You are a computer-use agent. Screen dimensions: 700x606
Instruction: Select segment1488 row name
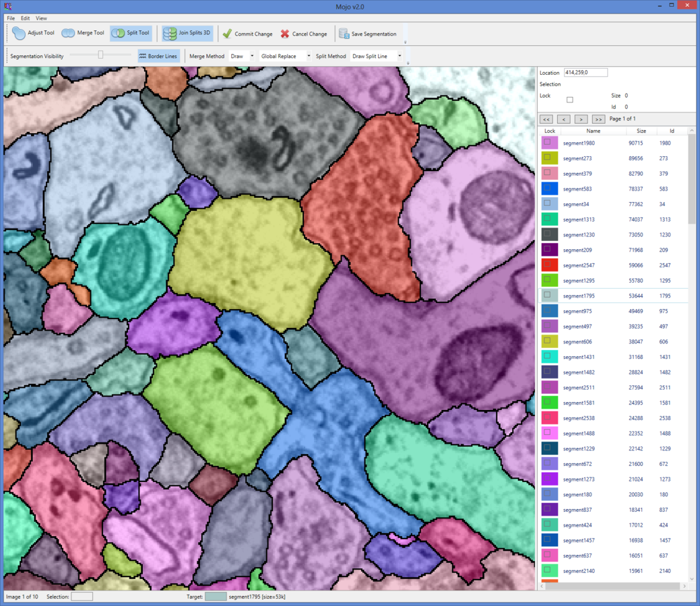[x=579, y=434]
